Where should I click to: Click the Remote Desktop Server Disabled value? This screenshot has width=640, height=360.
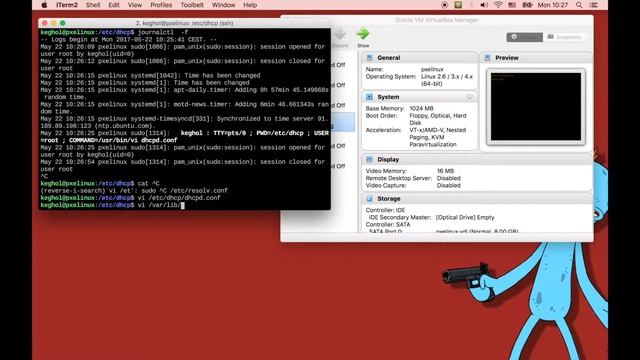449,178
